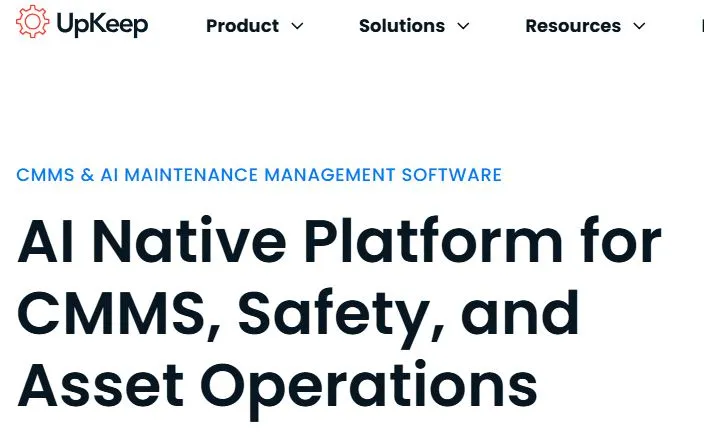Expand the chevron next to Product

(297, 26)
